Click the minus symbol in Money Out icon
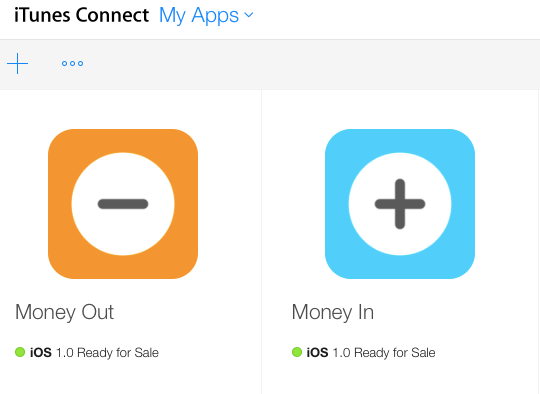Image resolution: width=540 pixels, height=394 pixels. (123, 204)
